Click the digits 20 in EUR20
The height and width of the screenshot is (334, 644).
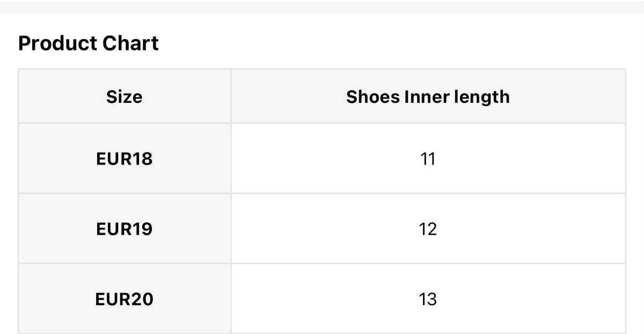point(143,299)
